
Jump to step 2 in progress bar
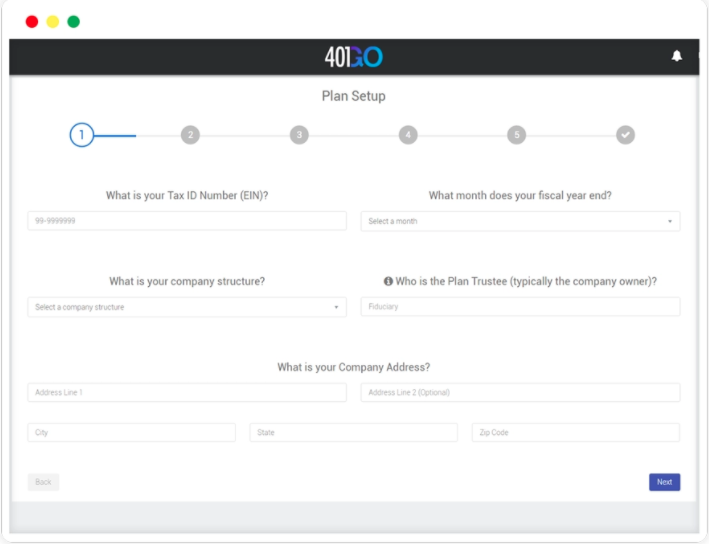click(x=190, y=135)
